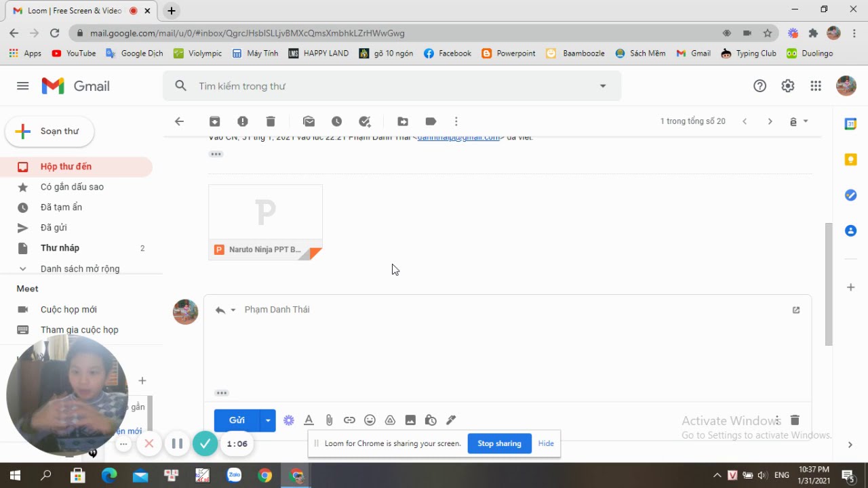Open Google Tasks side panel

850,195
